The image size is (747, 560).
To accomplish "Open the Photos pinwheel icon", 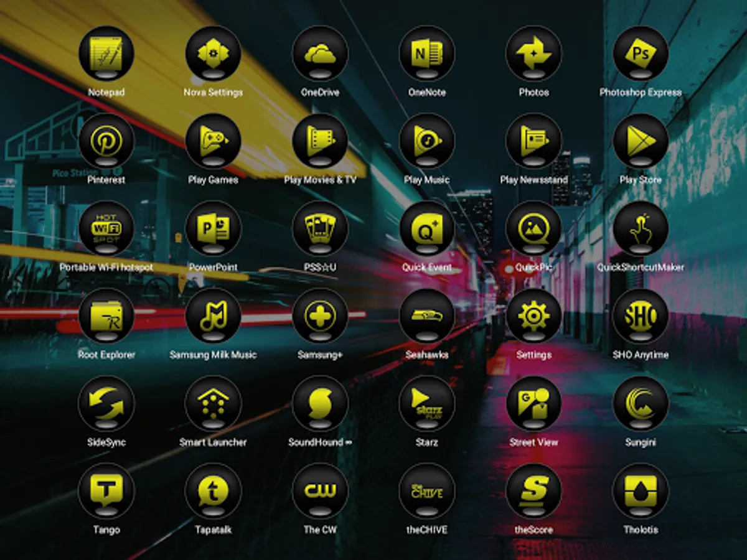I will coord(534,54).
